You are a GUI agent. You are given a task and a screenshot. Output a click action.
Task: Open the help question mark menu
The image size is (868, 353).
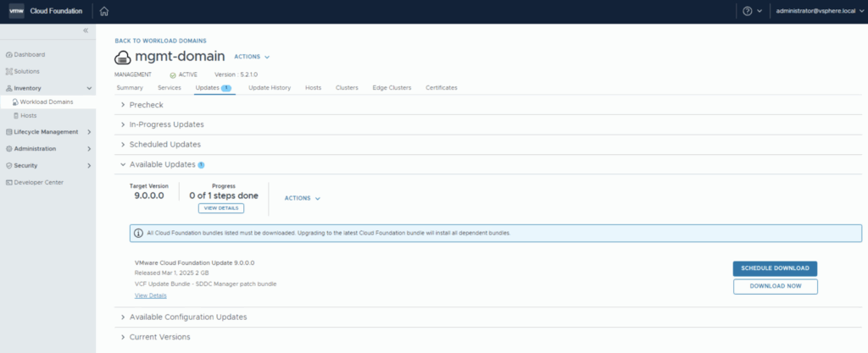[x=747, y=11]
